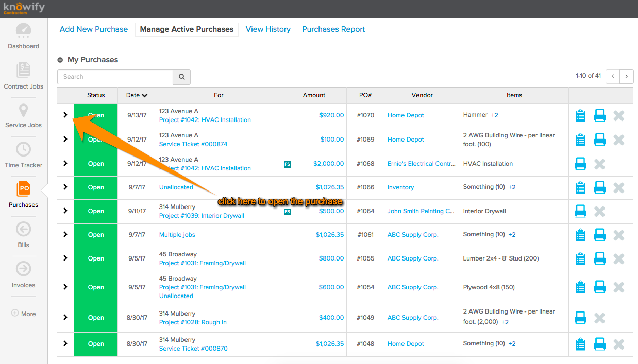Print purchase order #1070

point(599,115)
